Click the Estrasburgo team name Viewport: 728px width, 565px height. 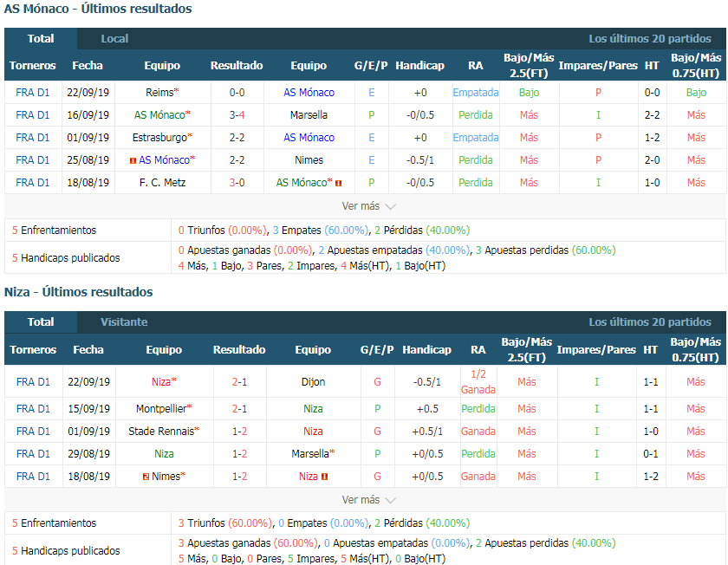[x=159, y=138]
